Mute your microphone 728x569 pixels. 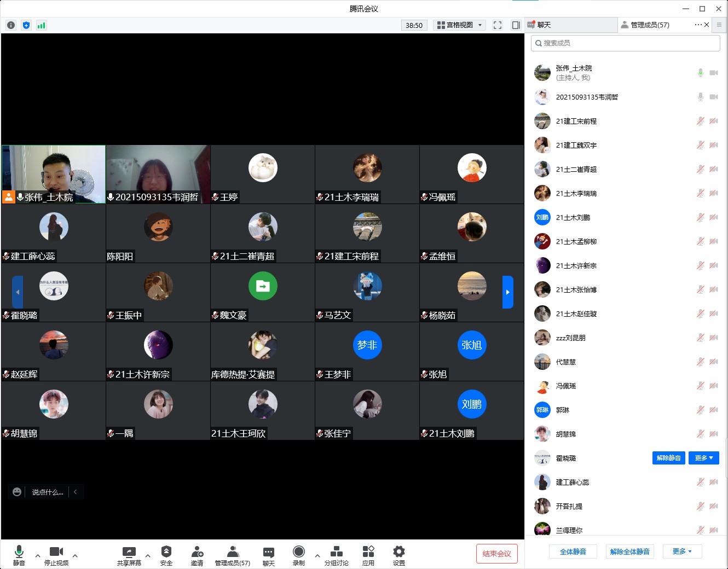[x=19, y=555]
